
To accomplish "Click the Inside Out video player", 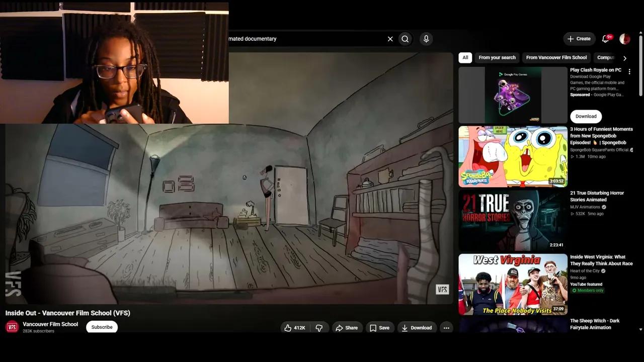I will coord(229,178).
